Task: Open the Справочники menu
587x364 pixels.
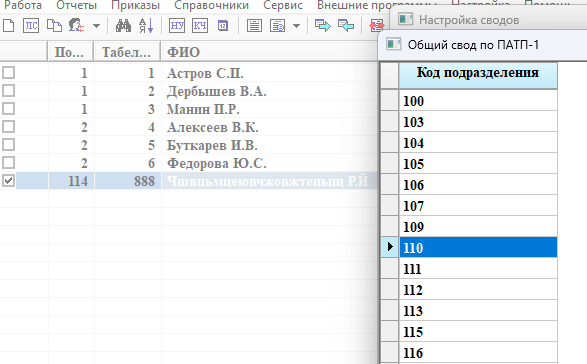Action: (x=212, y=5)
